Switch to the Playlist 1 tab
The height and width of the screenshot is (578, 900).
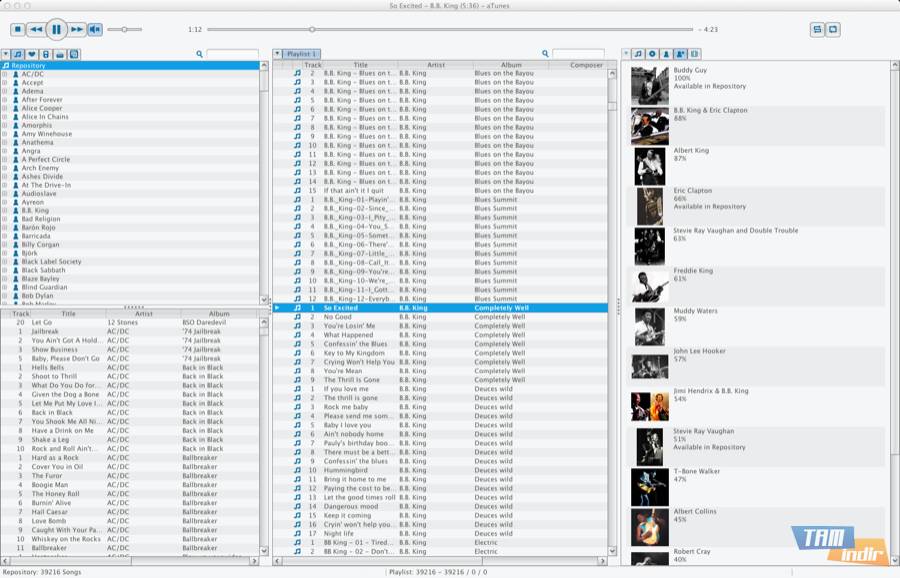tap(301, 54)
